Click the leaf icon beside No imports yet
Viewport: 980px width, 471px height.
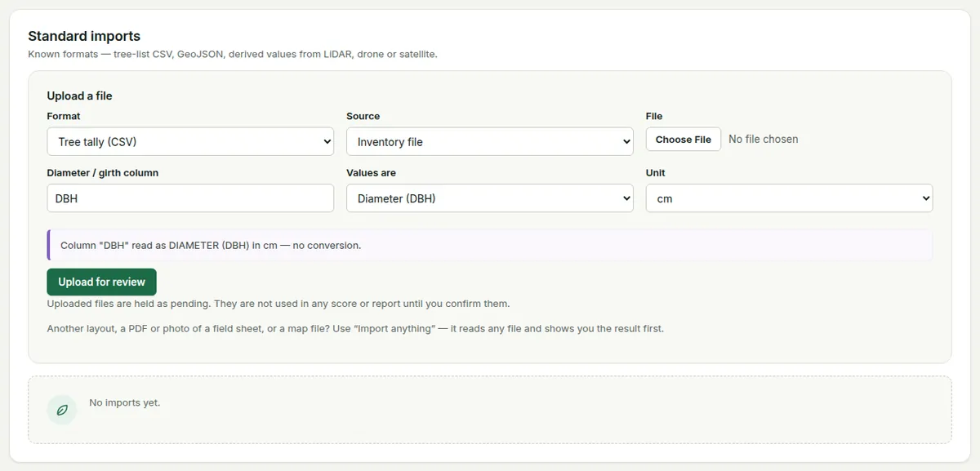point(62,410)
